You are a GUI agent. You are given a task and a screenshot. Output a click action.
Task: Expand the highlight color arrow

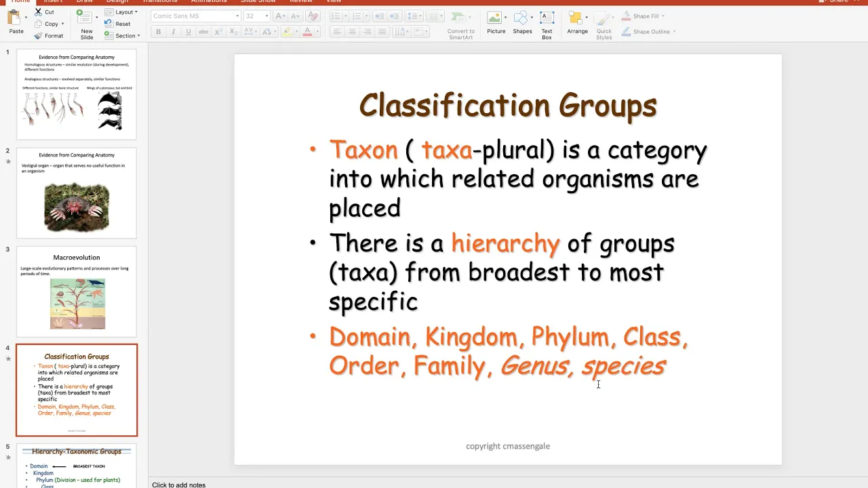pyautogui.click(x=296, y=32)
